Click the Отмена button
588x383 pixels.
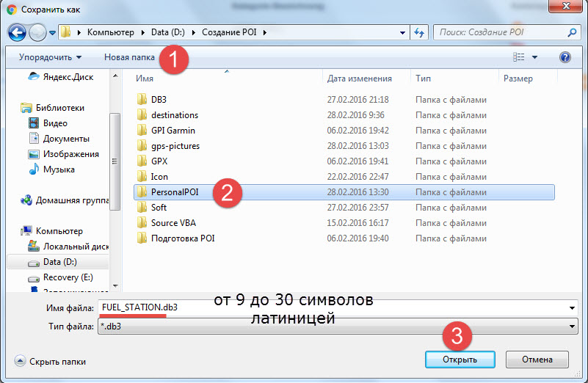point(537,360)
